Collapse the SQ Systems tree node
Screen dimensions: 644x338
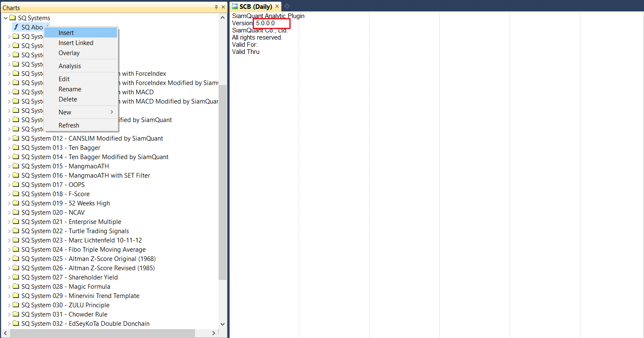click(5, 18)
